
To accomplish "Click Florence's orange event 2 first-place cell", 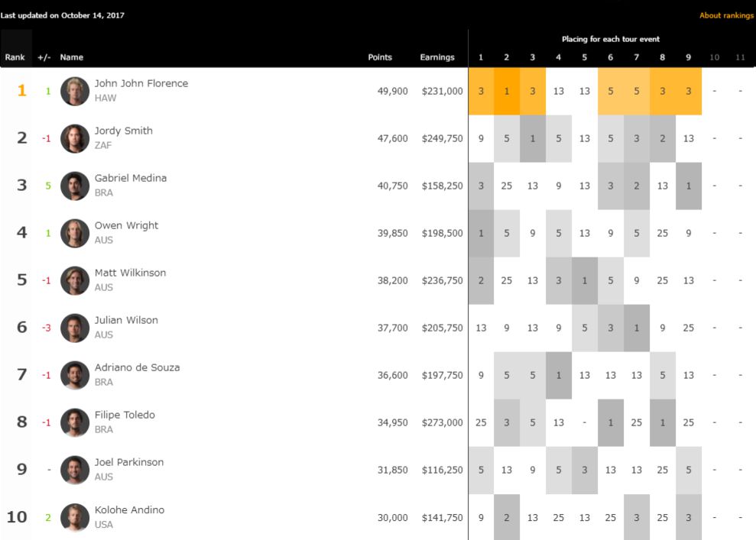I will [x=507, y=91].
